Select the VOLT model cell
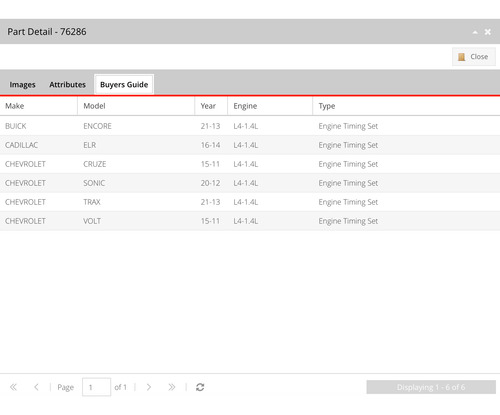The height and width of the screenshot is (415, 500). click(x=92, y=221)
